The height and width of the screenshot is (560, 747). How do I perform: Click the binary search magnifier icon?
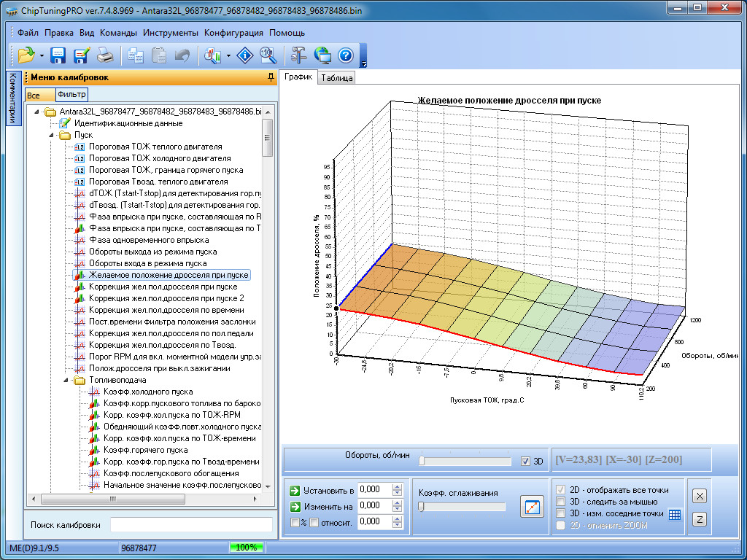pos(267,55)
